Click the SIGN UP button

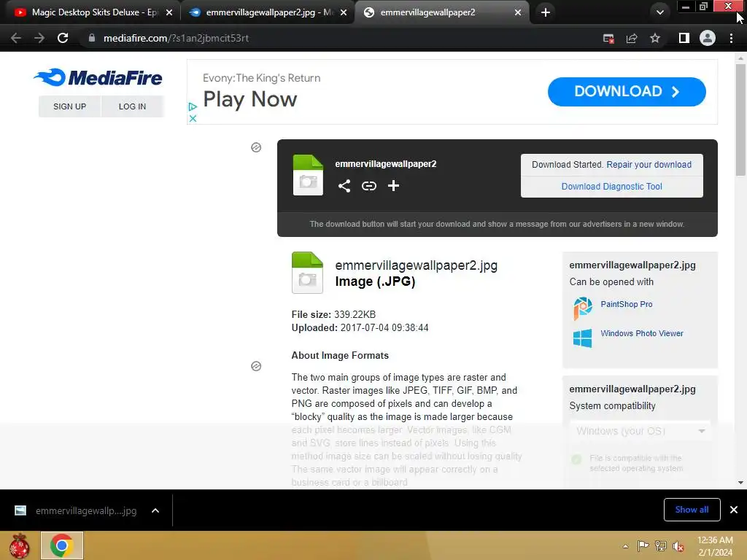point(69,106)
